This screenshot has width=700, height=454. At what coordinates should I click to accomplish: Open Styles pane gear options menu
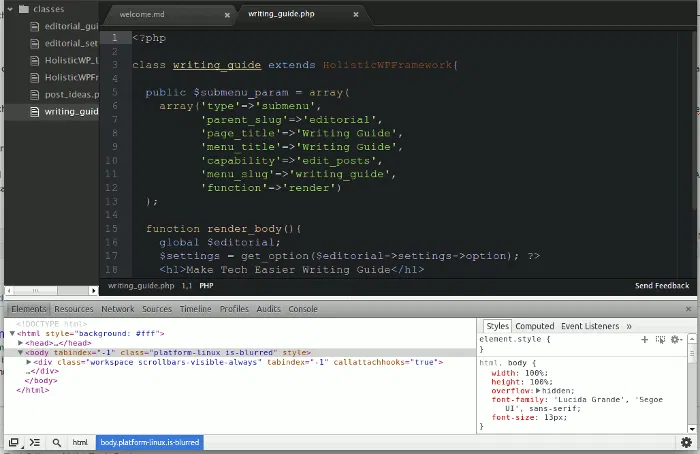(677, 340)
